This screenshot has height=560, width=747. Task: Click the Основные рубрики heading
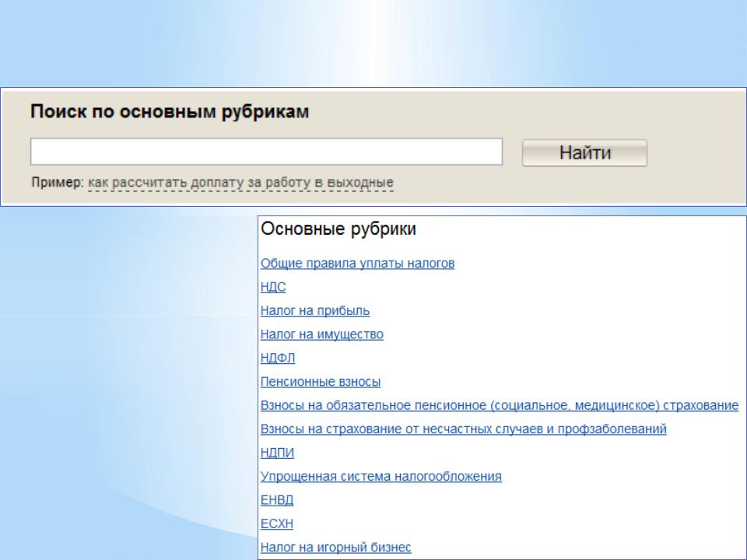tap(338, 229)
